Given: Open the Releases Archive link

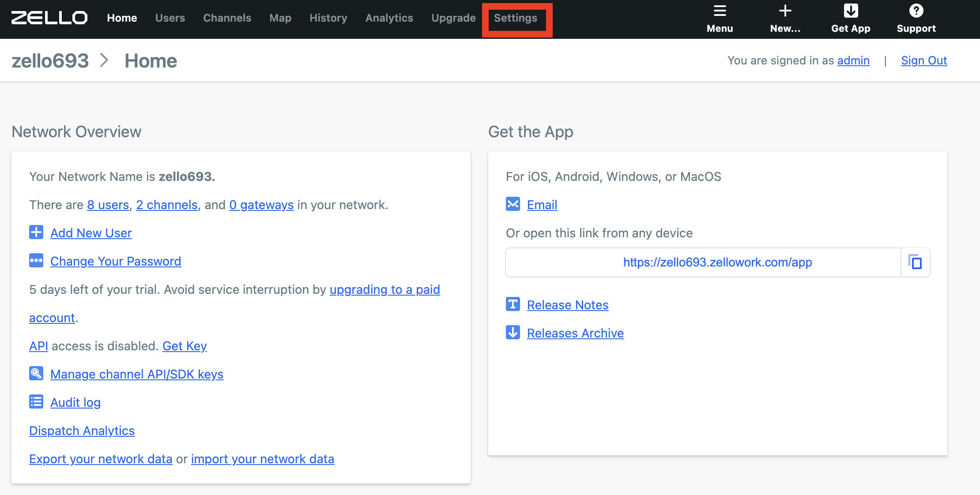Looking at the screenshot, I should click(x=575, y=333).
